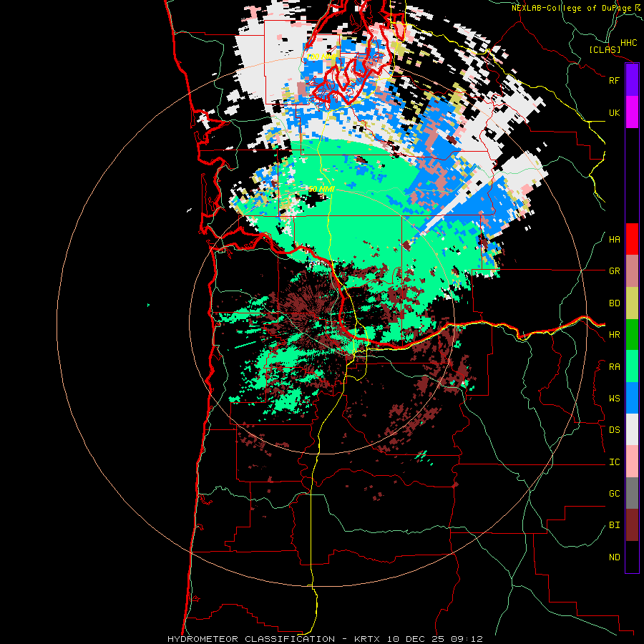Click the 'IC' legend label
This screenshot has height=644, width=644.
point(615,462)
